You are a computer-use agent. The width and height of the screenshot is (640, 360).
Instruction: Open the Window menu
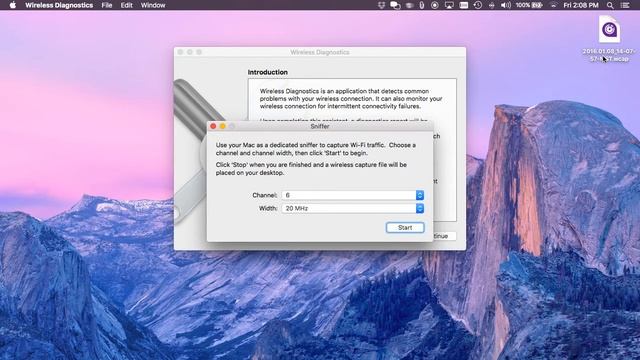point(153,5)
